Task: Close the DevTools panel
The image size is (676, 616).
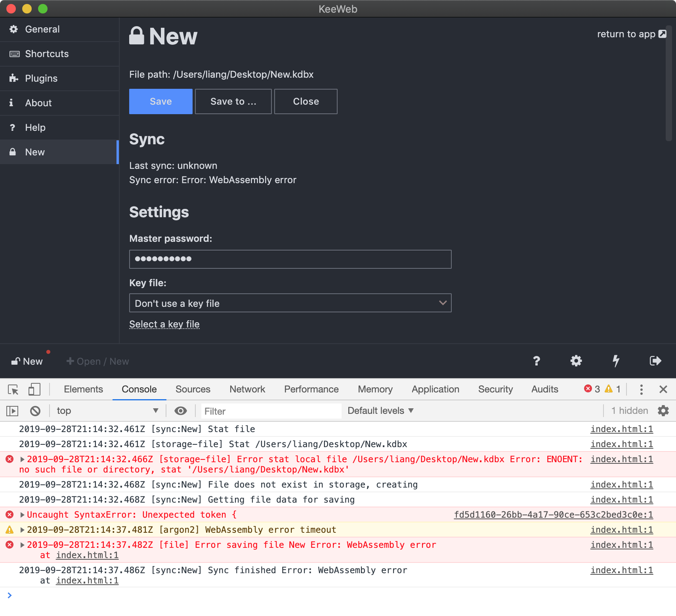Action: (663, 389)
